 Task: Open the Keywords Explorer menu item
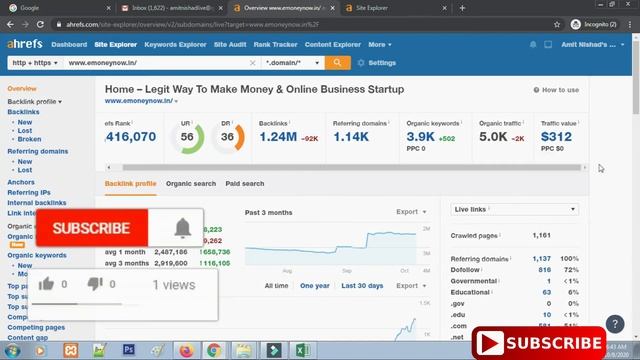point(176,44)
